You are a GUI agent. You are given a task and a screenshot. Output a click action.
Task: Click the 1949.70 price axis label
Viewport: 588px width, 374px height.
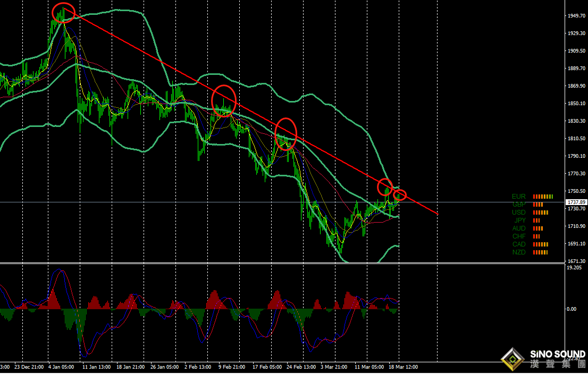[x=576, y=16]
